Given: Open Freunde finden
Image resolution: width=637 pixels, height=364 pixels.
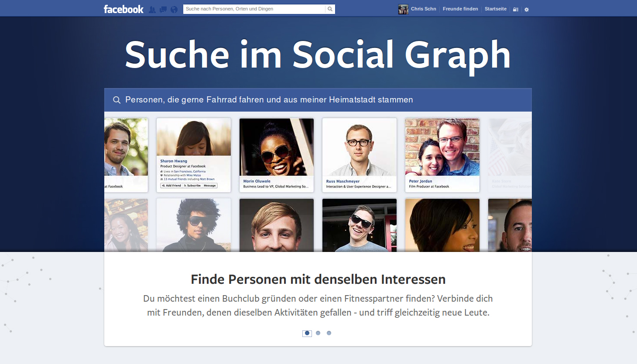Looking at the screenshot, I should 460,9.
